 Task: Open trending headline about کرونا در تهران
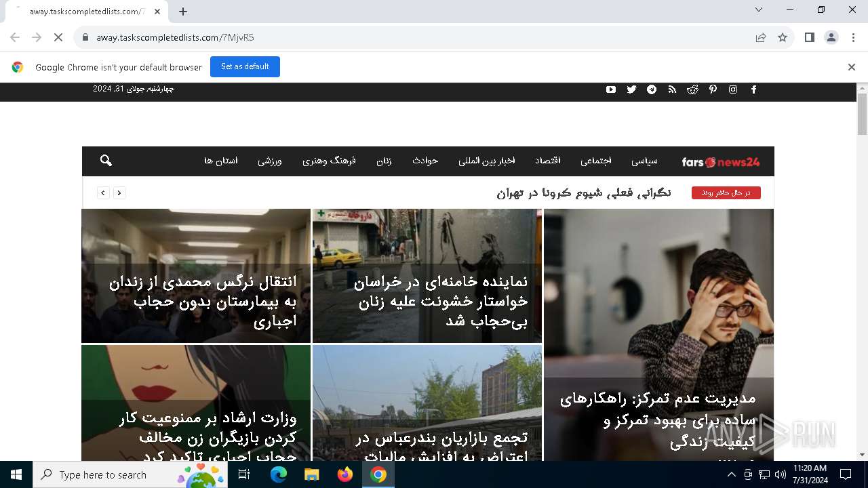click(x=584, y=193)
